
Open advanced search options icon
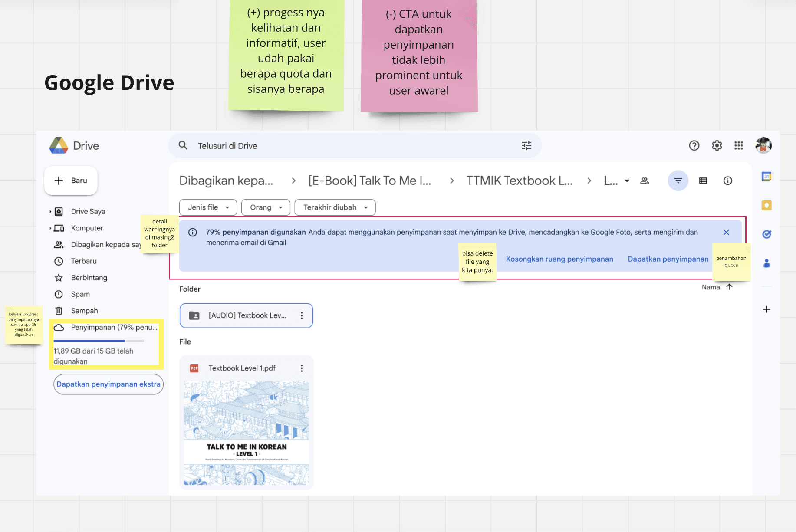(x=526, y=146)
